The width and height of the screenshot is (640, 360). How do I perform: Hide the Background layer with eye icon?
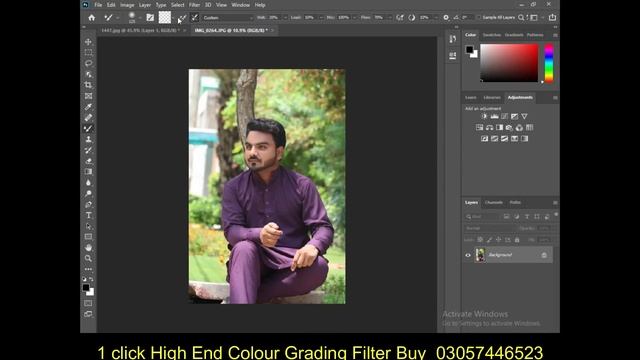(x=468, y=255)
